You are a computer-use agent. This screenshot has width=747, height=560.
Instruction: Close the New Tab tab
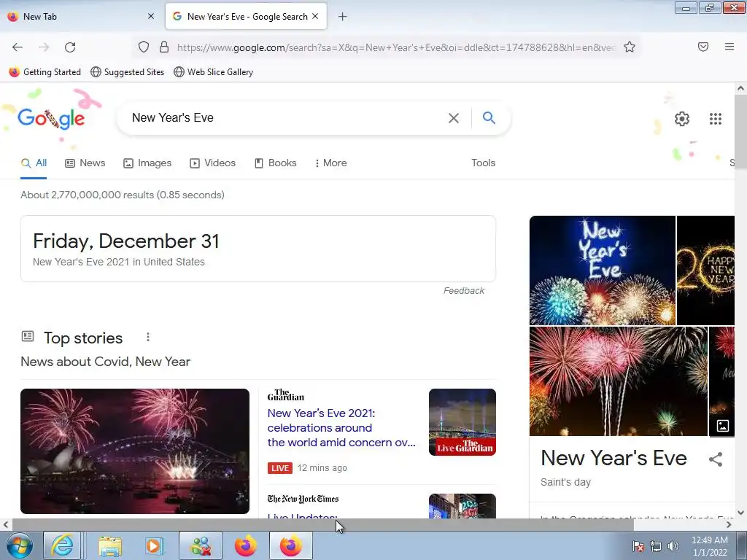coord(151,16)
